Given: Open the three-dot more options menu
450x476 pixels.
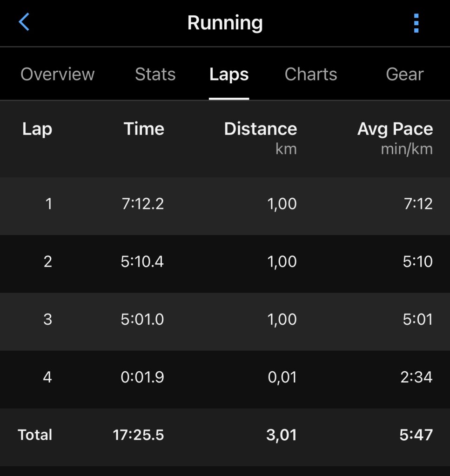Looking at the screenshot, I should coord(416,23).
